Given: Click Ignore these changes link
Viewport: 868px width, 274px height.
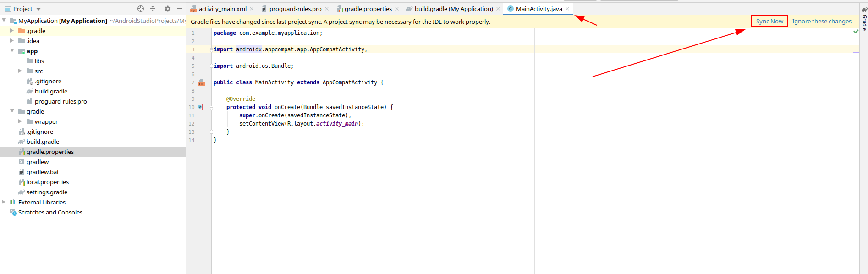Looking at the screenshot, I should (822, 22).
